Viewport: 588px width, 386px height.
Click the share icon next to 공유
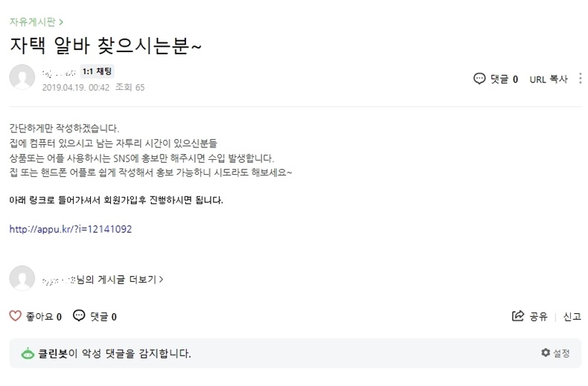coord(518,316)
